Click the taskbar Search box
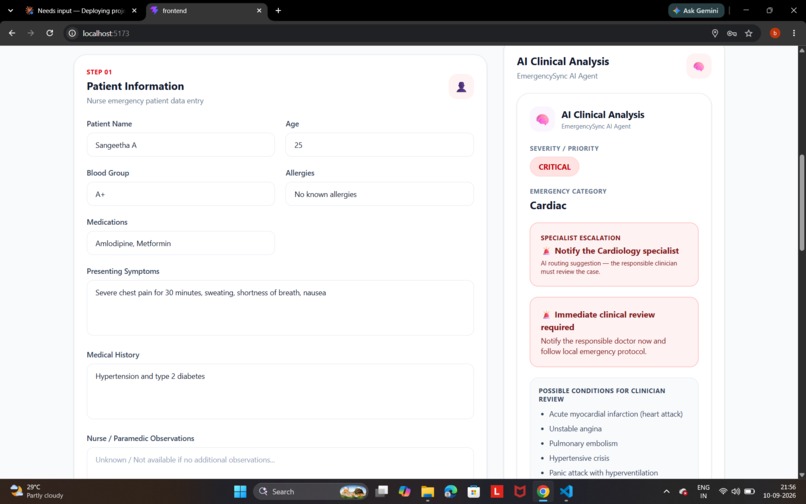The height and width of the screenshot is (504, 806). point(311,491)
